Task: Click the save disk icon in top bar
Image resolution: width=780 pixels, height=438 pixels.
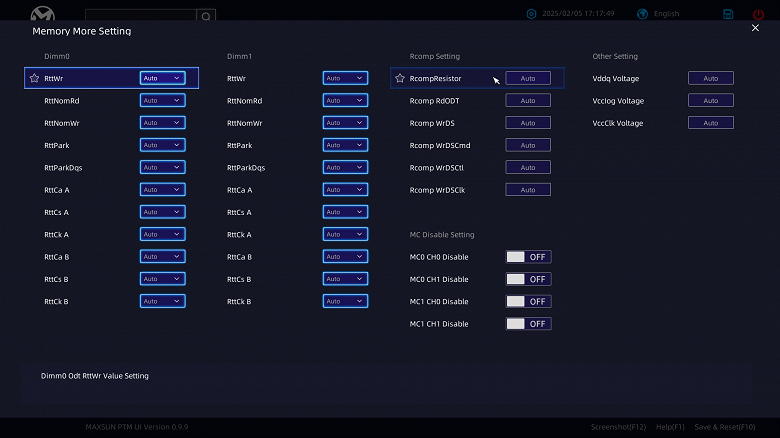Action: 728,14
